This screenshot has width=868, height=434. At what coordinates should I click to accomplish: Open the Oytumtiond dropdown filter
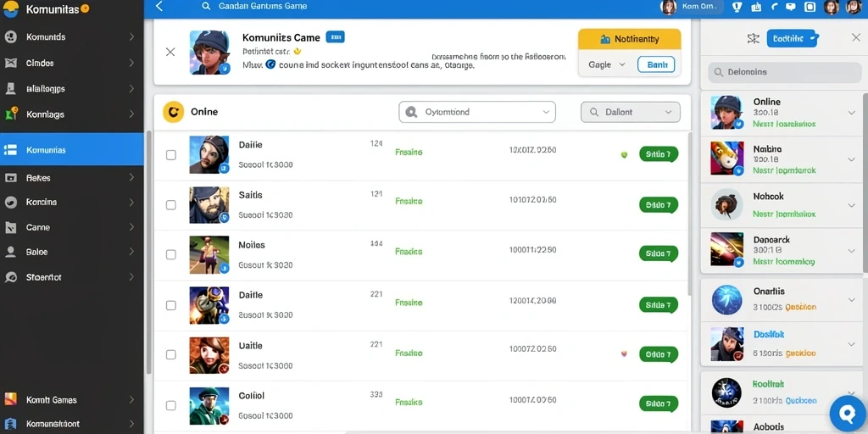pyautogui.click(x=477, y=112)
